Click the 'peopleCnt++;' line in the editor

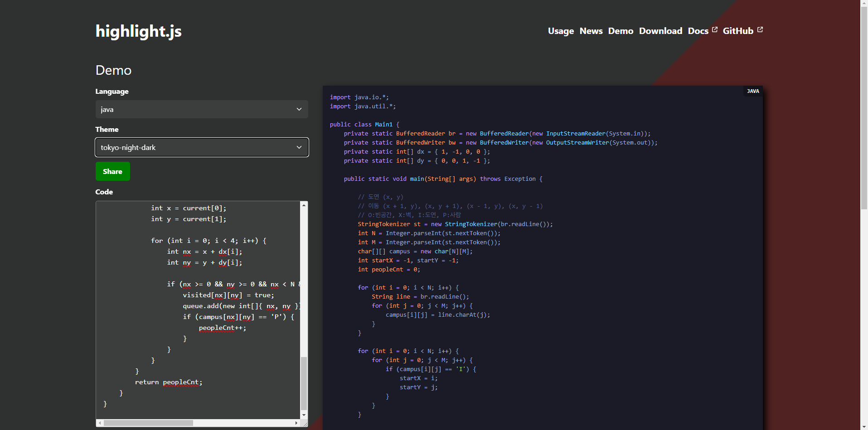[x=223, y=328]
